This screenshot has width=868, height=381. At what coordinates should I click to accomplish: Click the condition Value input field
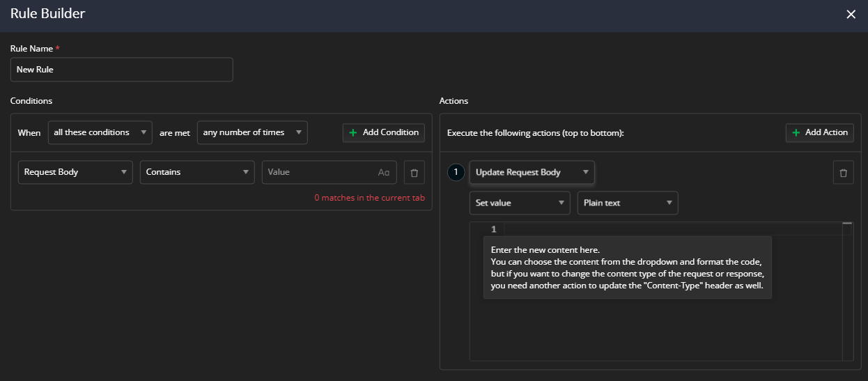click(319, 172)
